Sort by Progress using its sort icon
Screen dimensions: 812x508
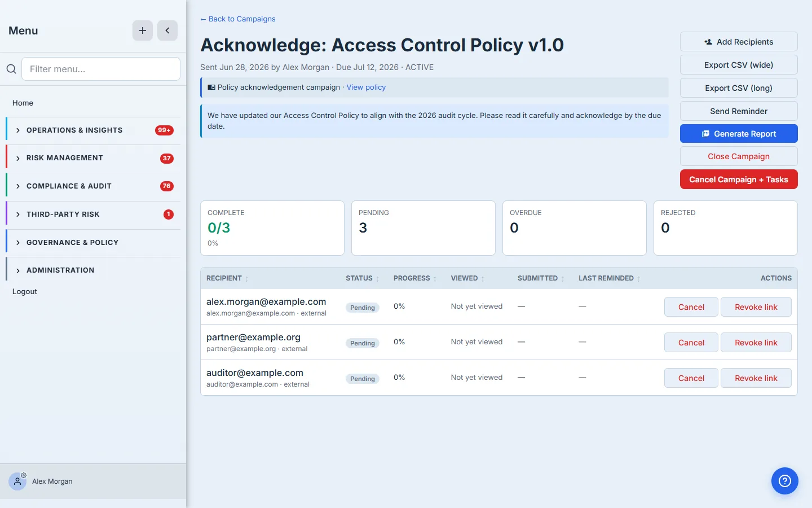click(435, 279)
